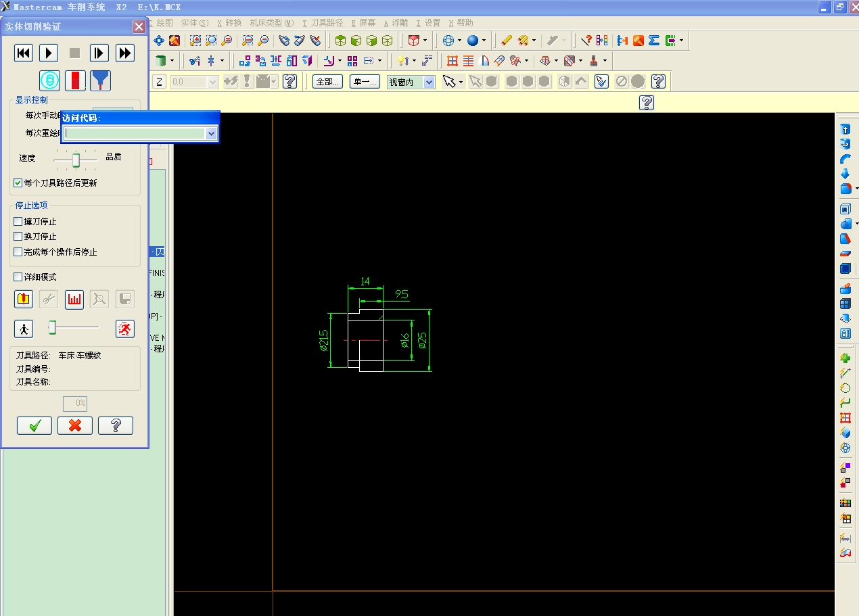Open the 访问代码 dropdown arrow
Screen dimensions: 859x616
tap(211, 134)
